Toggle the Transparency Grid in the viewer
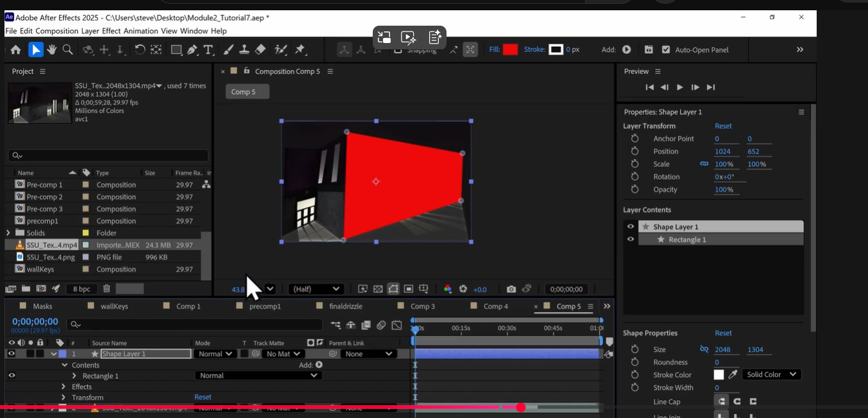Screen dimensions: 868x418 377,288
